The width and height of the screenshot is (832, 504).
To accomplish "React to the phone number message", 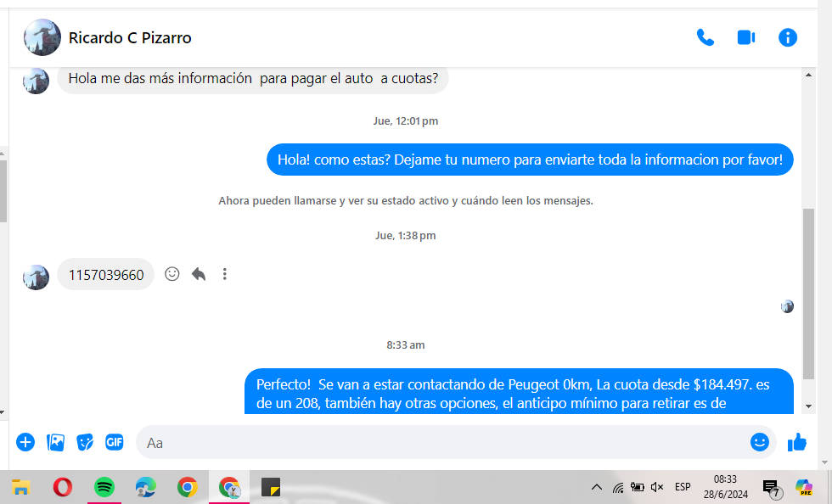I will (x=172, y=274).
